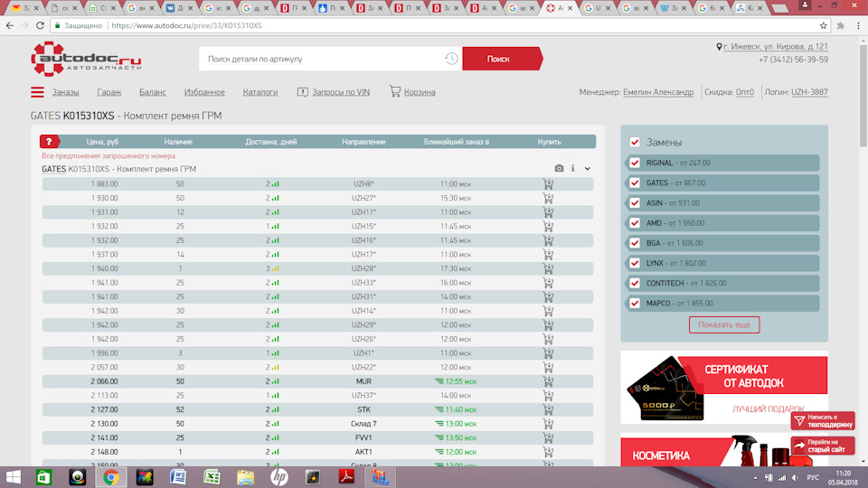Collapse the GATES K015310XS offers chevron
868x488 pixels.
(588, 169)
